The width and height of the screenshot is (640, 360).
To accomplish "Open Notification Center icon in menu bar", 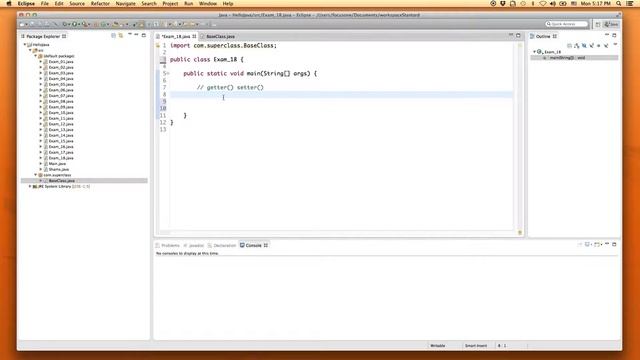I will click(x=630, y=4).
